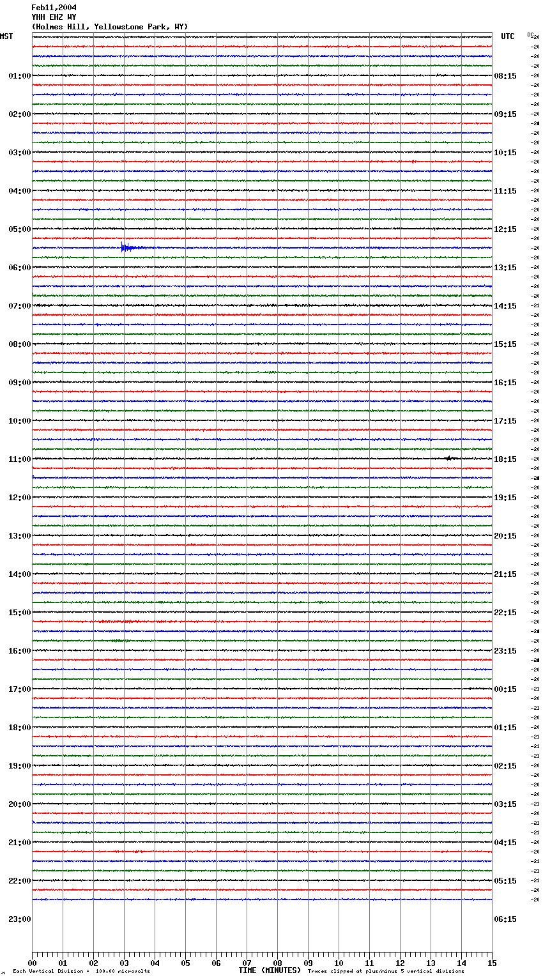Select the '14:00' MST time label

pos(20,574)
